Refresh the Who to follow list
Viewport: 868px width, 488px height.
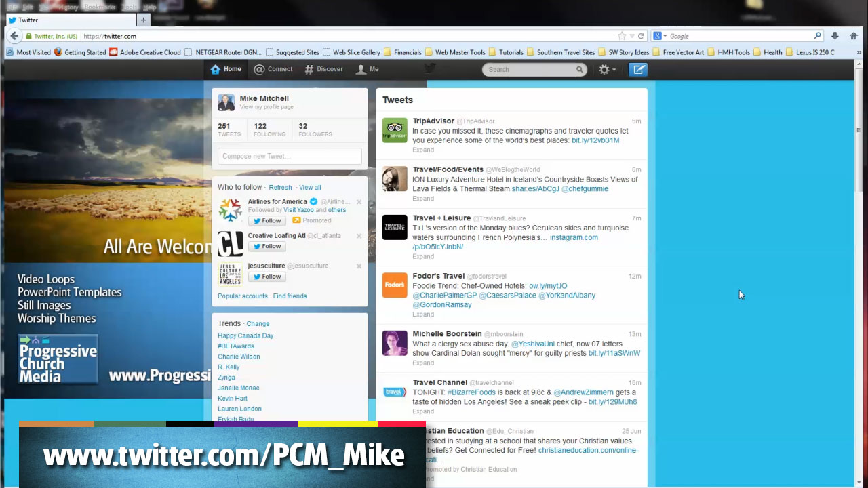(280, 188)
